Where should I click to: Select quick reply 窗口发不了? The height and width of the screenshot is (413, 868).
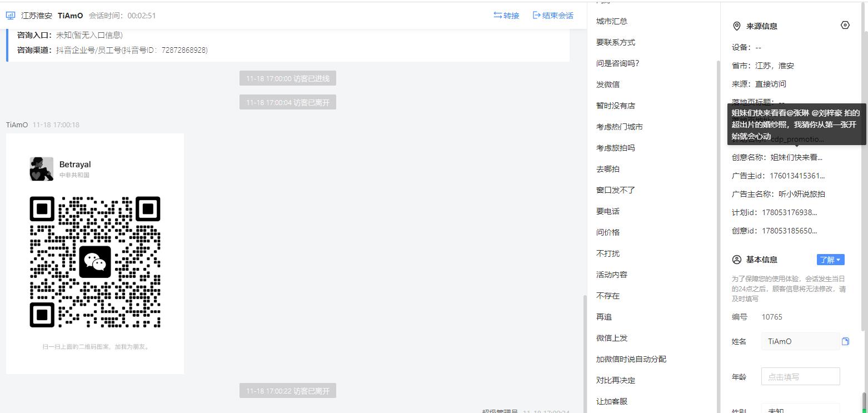616,190
